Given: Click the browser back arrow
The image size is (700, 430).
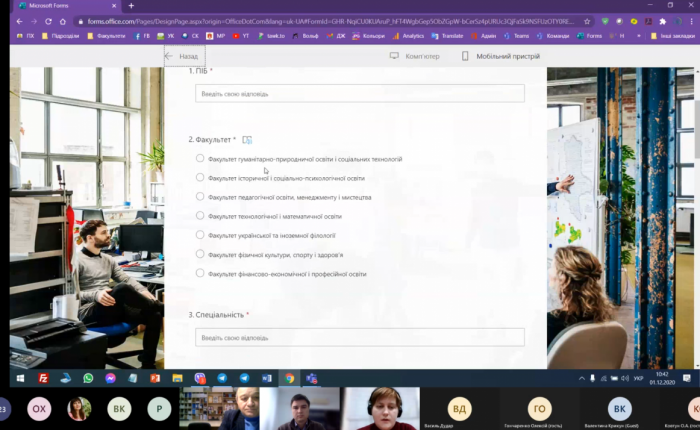Looking at the screenshot, I should point(19,21).
